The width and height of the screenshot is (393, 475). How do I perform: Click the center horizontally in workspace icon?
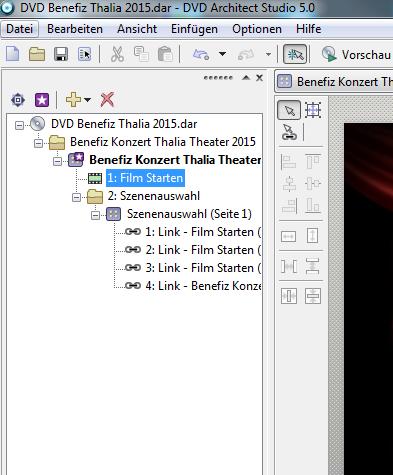[x=289, y=296]
